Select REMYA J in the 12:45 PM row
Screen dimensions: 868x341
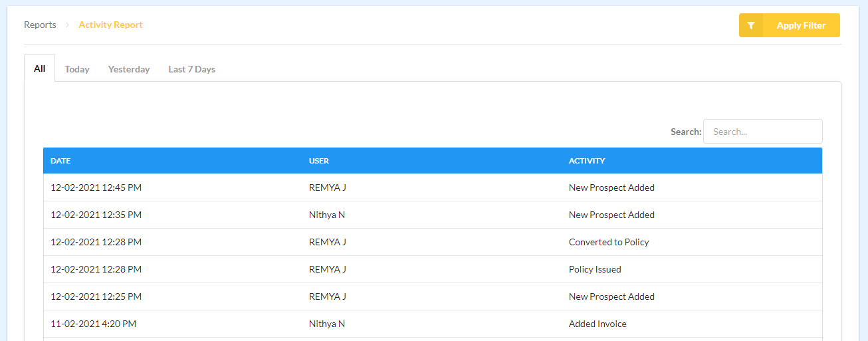pyautogui.click(x=328, y=187)
